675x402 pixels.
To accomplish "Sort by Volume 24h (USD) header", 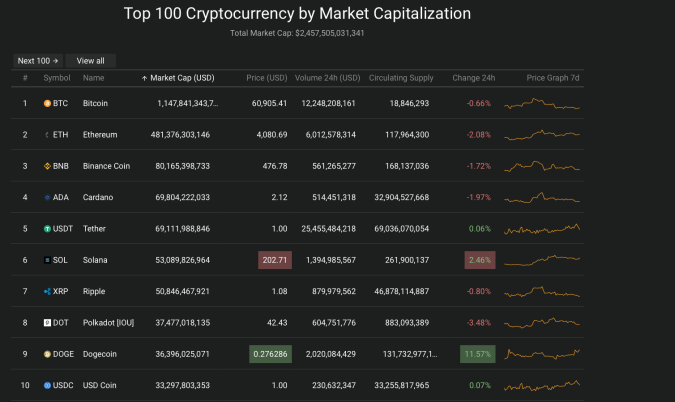I will pos(328,78).
